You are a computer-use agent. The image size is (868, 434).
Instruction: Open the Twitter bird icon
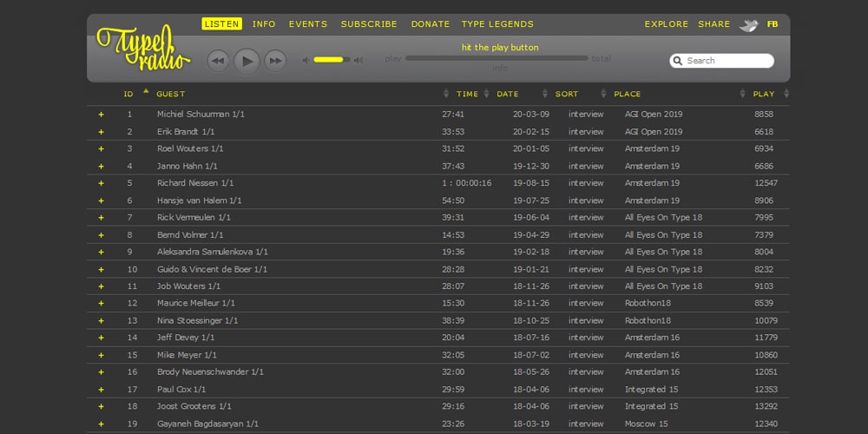click(x=748, y=25)
